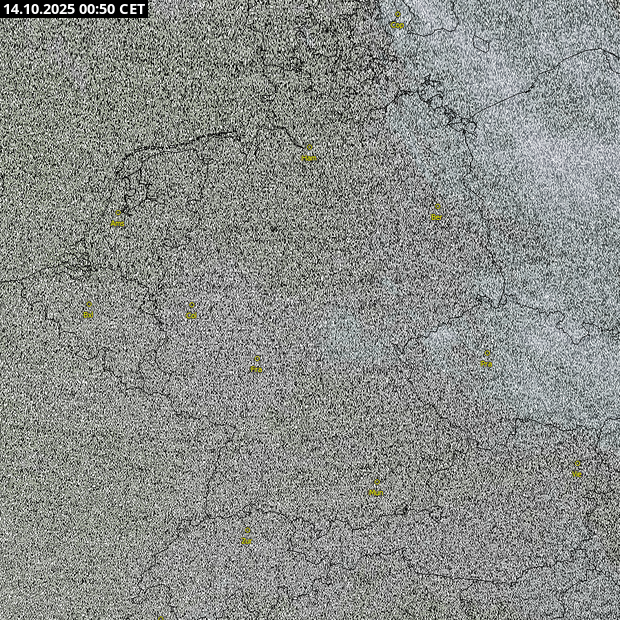Click the Amsterdam location marker
The width and height of the screenshot is (620, 620).
118,213
